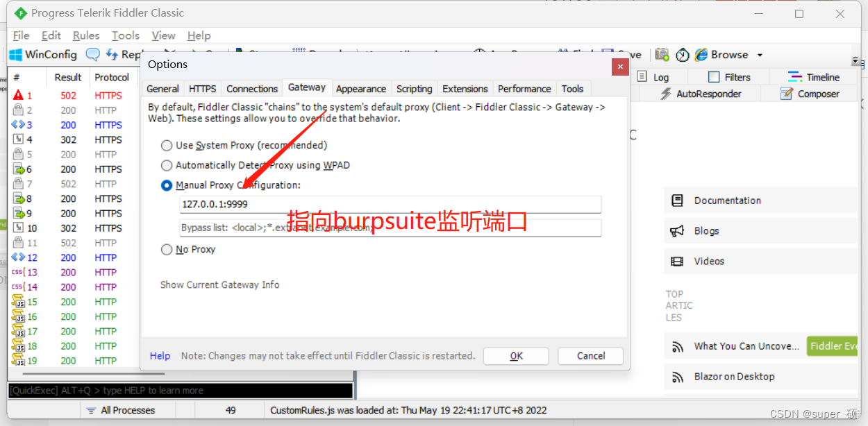This screenshot has height=426, width=868.
Task: Open What You Can Uncover article
Action: [746, 346]
